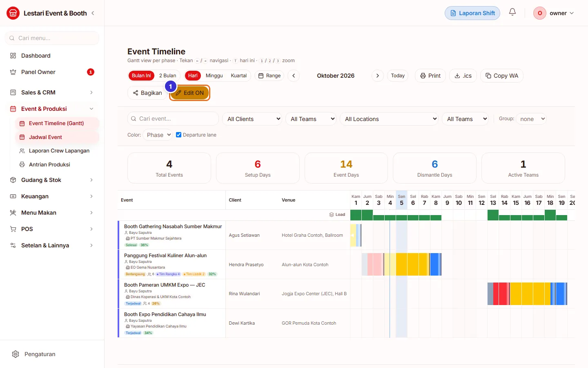Click the Cari menu search field
The width and height of the screenshot is (588, 368).
(x=52, y=38)
